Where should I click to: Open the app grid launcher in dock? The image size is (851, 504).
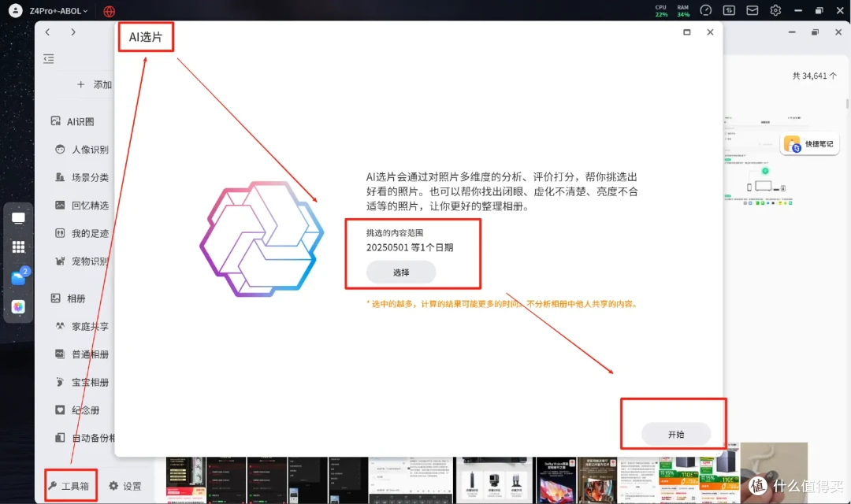point(18,246)
